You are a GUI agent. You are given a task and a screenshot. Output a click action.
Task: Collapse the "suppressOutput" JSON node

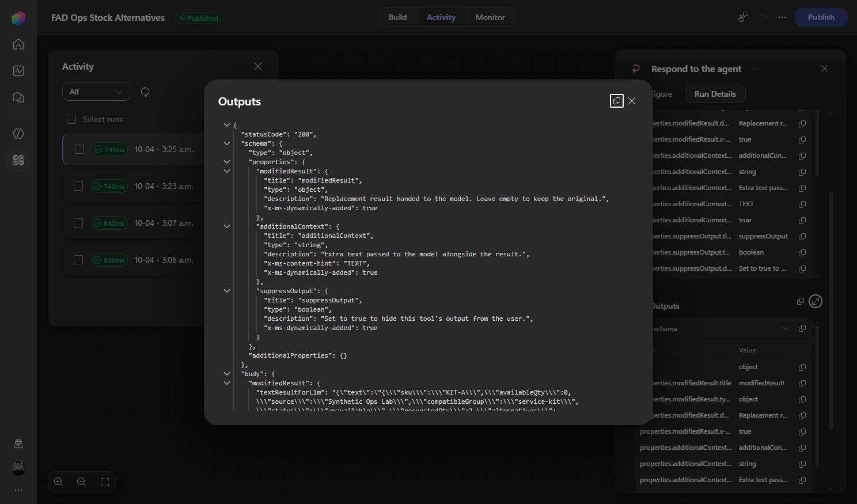pyautogui.click(x=227, y=291)
